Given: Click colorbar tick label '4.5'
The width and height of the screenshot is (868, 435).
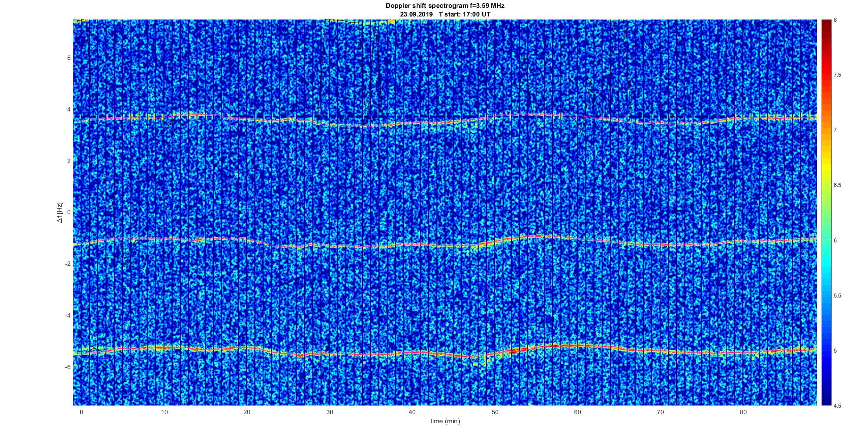Looking at the screenshot, I should point(838,406).
